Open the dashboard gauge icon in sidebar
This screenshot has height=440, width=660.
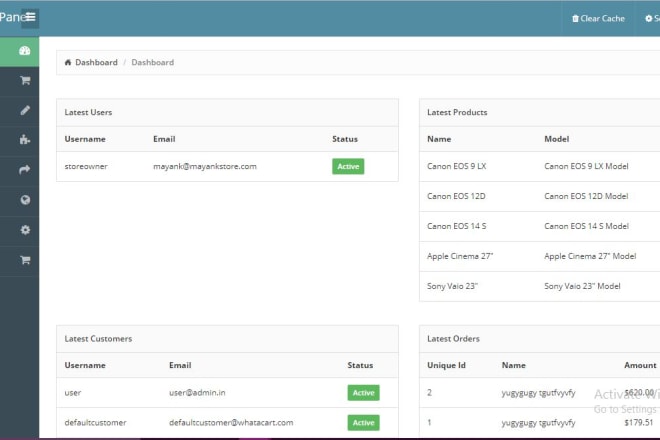pos(24,51)
